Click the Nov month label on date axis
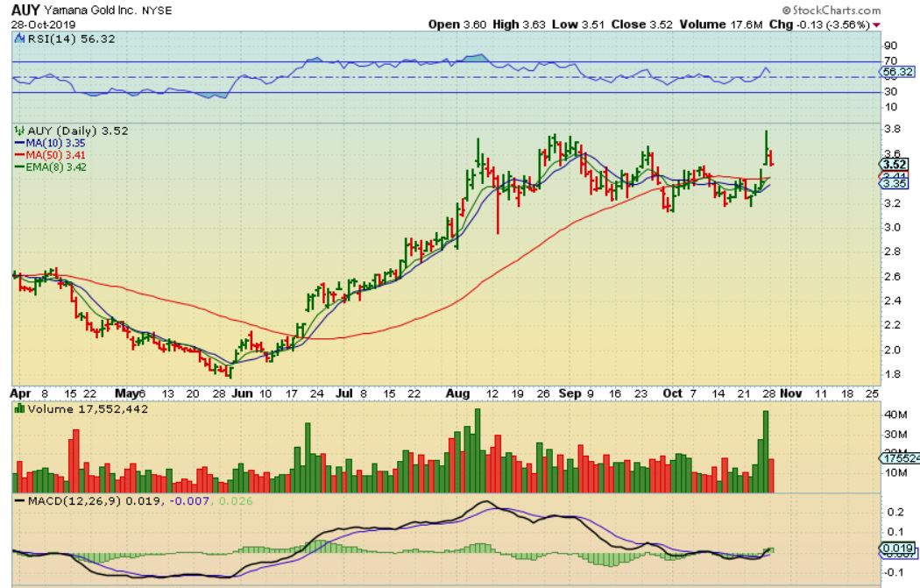Image resolution: width=920 pixels, height=588 pixels. point(790,393)
